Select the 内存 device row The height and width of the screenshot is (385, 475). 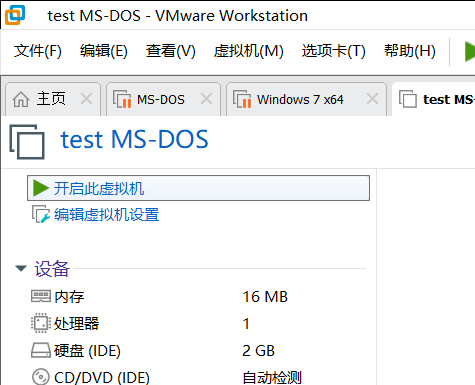pyautogui.click(x=198, y=297)
